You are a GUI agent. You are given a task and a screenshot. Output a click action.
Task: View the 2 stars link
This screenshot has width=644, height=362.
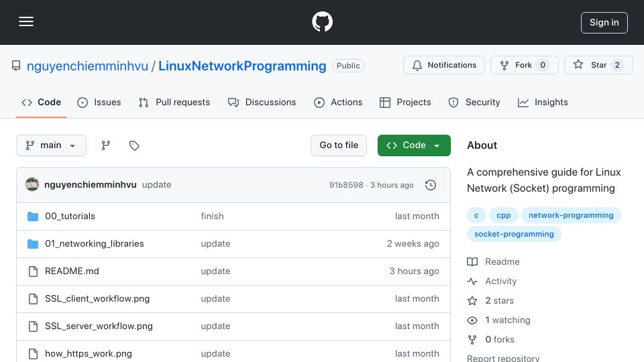491,301
